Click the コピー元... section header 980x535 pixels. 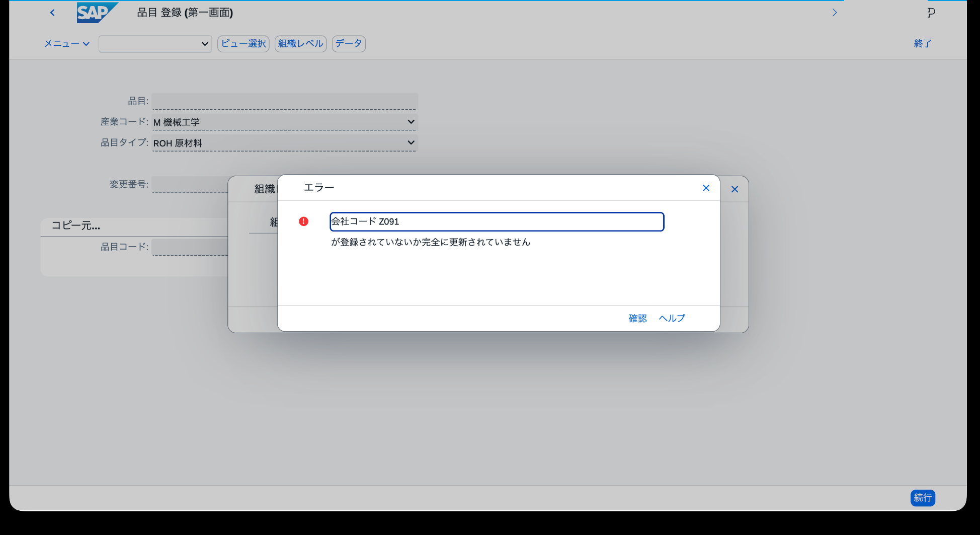[76, 225]
